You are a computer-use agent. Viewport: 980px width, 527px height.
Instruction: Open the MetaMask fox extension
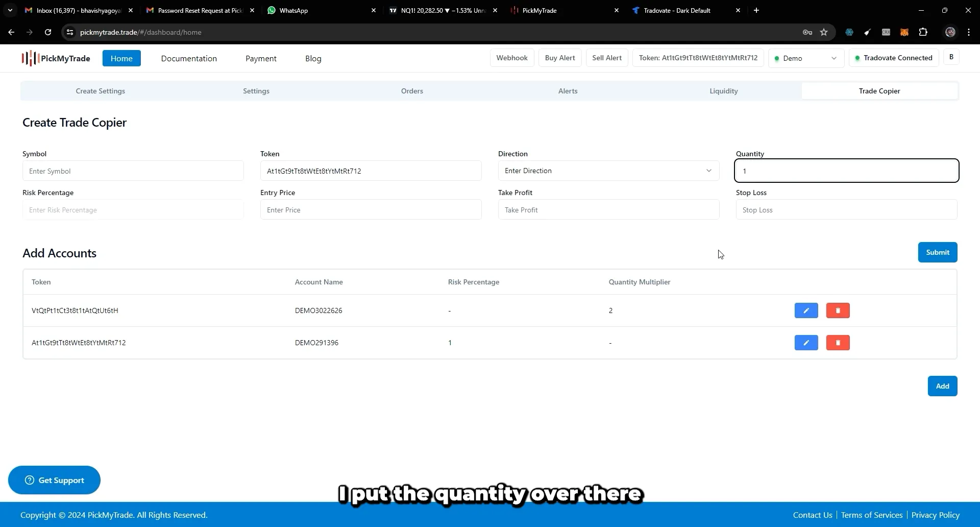(x=904, y=32)
